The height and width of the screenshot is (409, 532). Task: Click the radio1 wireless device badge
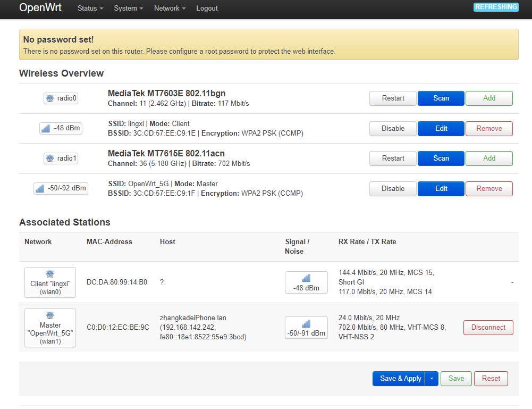pos(61,158)
